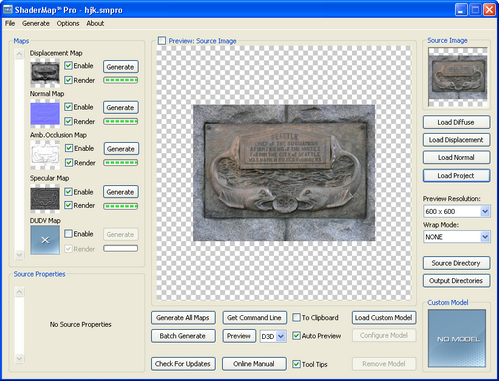Click Source Properties scroll up arrow
The width and height of the screenshot is (499, 381).
pyautogui.click(x=19, y=292)
